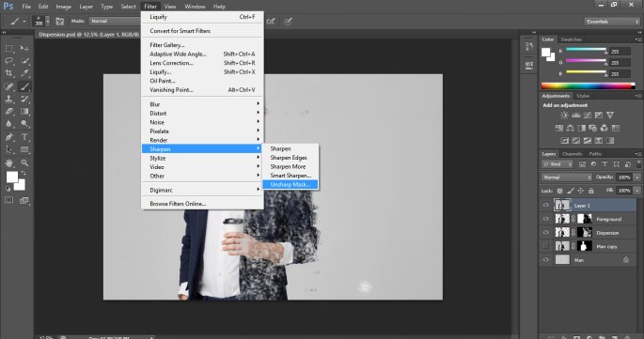Choose Smart Sharpen from submenu
The height and width of the screenshot is (339, 644).
pos(290,176)
